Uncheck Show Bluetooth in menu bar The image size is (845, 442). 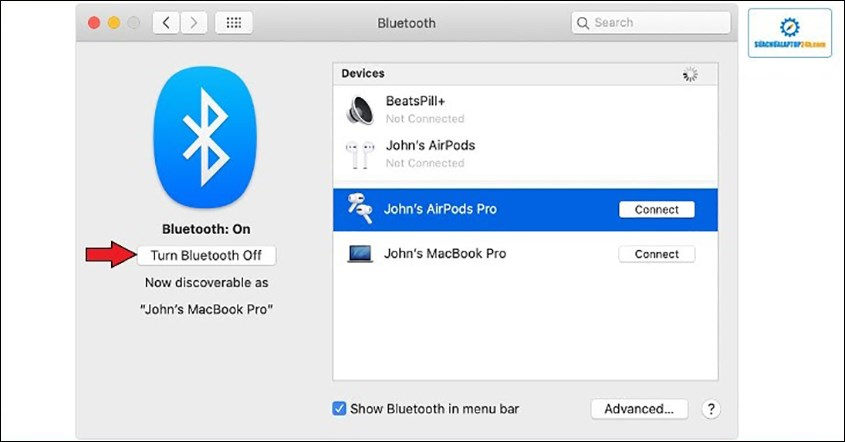(x=339, y=409)
